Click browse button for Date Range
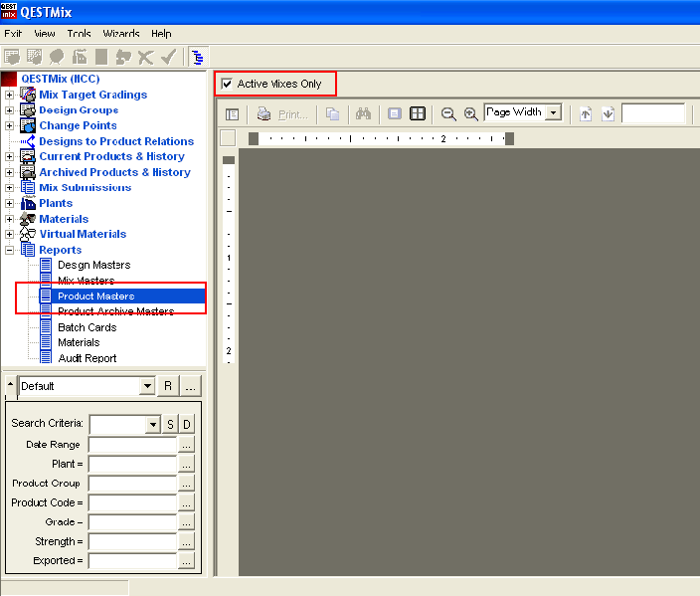This screenshot has height=596, width=700. [186, 445]
